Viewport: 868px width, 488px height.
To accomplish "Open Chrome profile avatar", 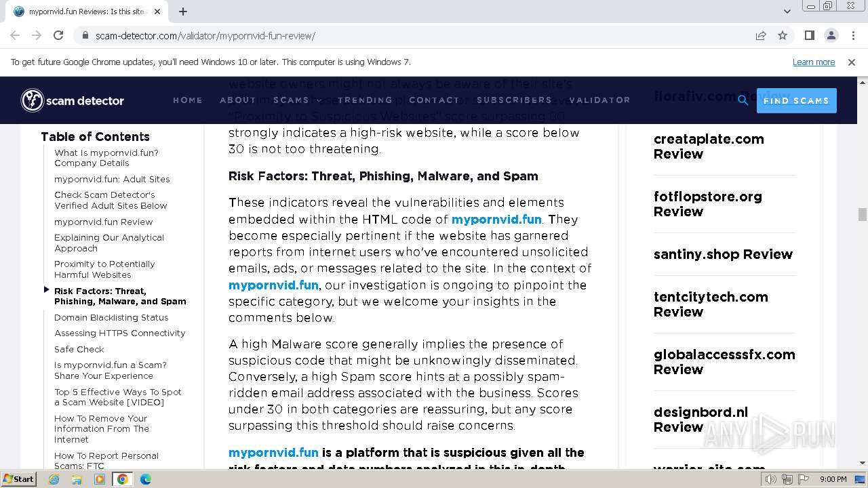I will pyautogui.click(x=831, y=35).
